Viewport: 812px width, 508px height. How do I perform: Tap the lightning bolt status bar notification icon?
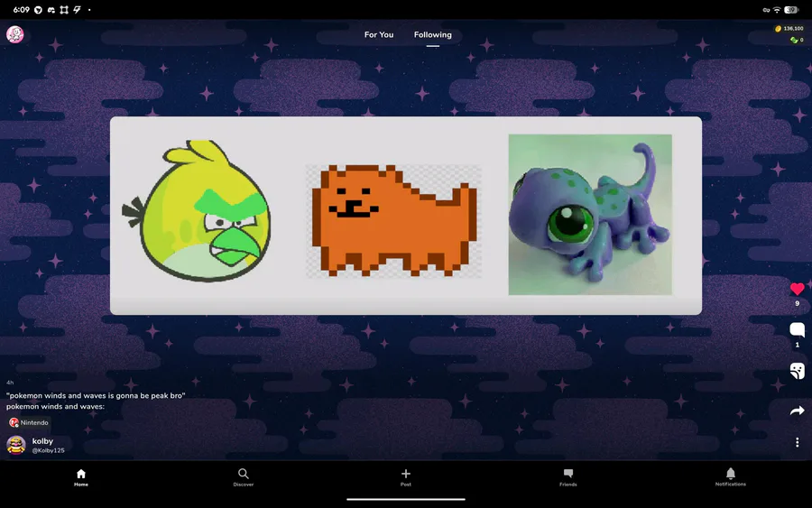pos(77,10)
